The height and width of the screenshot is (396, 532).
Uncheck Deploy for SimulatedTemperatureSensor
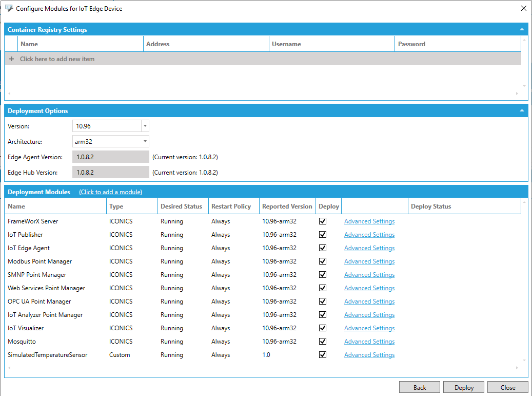323,354
